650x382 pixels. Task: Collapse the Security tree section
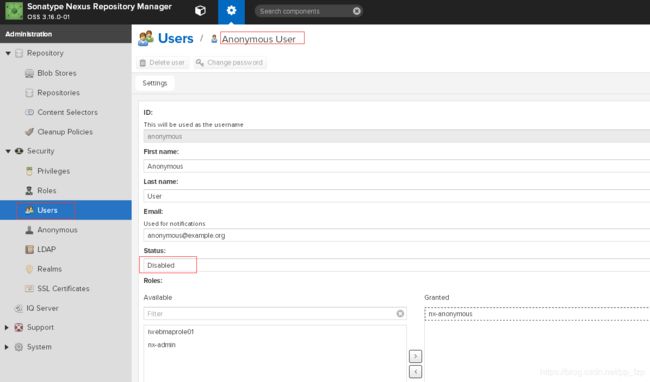click(8, 151)
